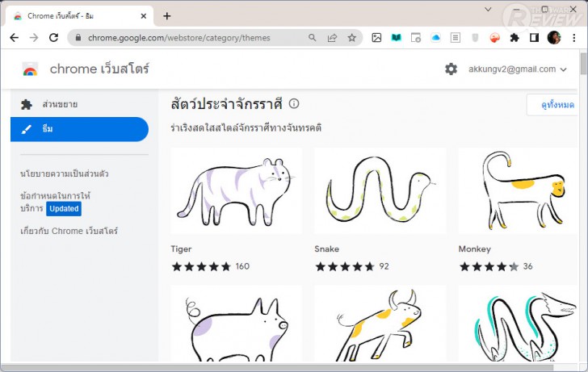Open the Tiger theme thumbnail

click(x=236, y=190)
